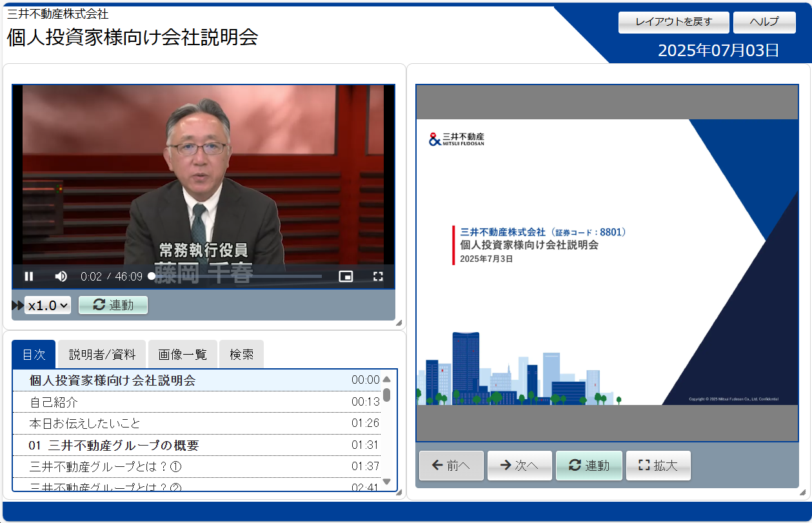
Task: Select 01 三井不動産グループの概要 chapter
Action: [197, 445]
